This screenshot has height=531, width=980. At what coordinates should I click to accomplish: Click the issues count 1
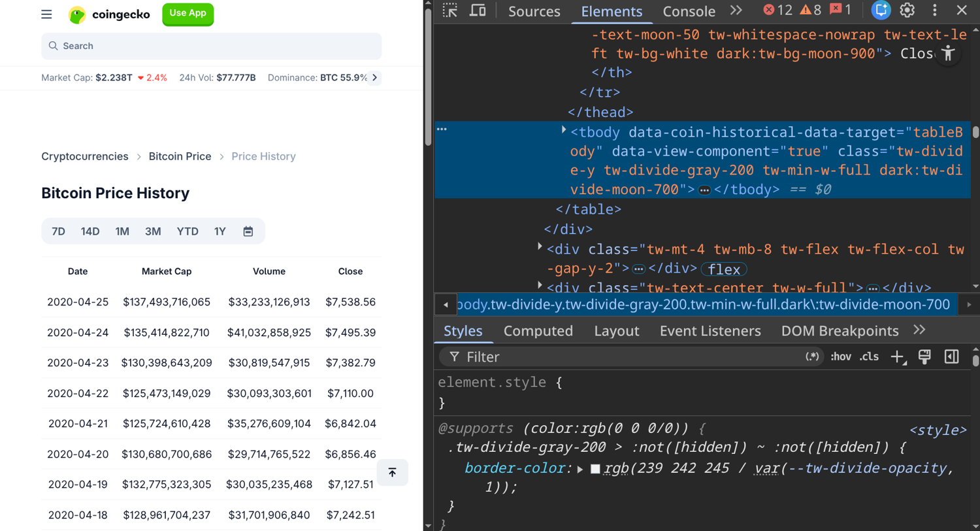click(x=840, y=10)
